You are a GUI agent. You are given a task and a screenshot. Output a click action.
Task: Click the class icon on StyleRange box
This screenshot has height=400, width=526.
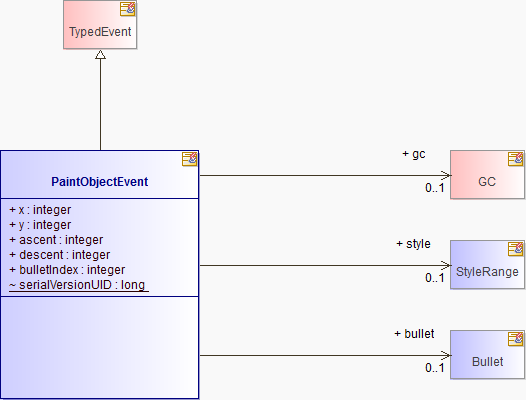[516, 249]
